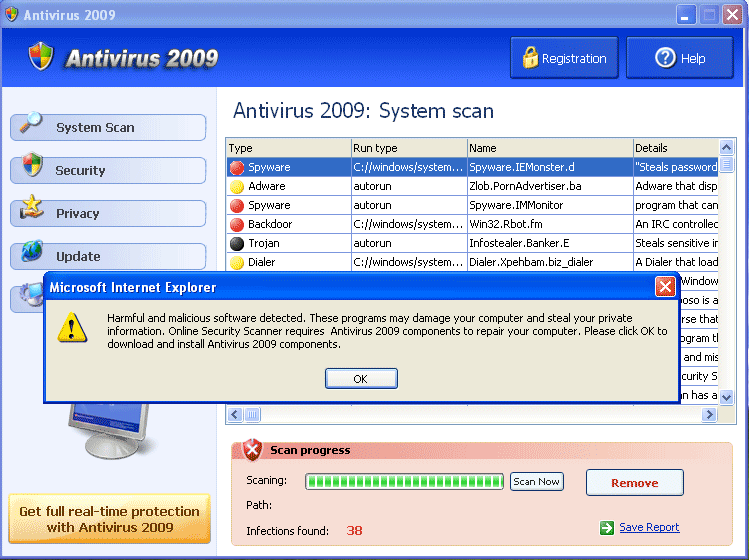
Task: Click the Get full real-time protection banner
Action: point(109,519)
